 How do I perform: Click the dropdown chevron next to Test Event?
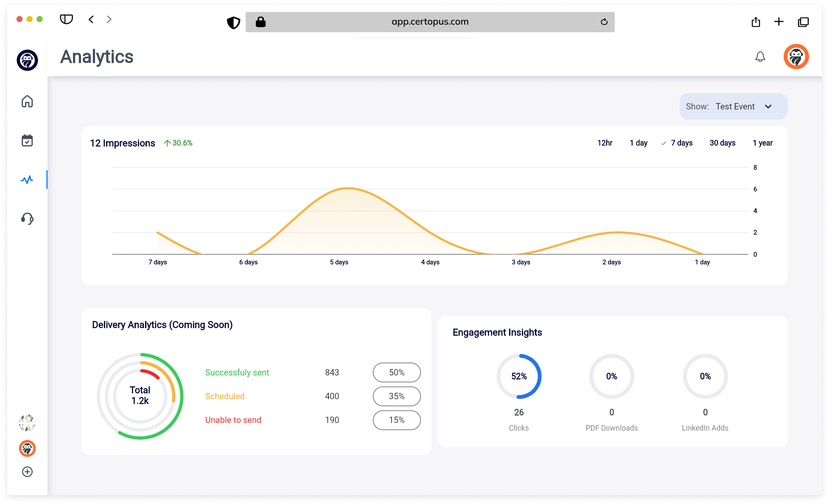pyautogui.click(x=768, y=106)
